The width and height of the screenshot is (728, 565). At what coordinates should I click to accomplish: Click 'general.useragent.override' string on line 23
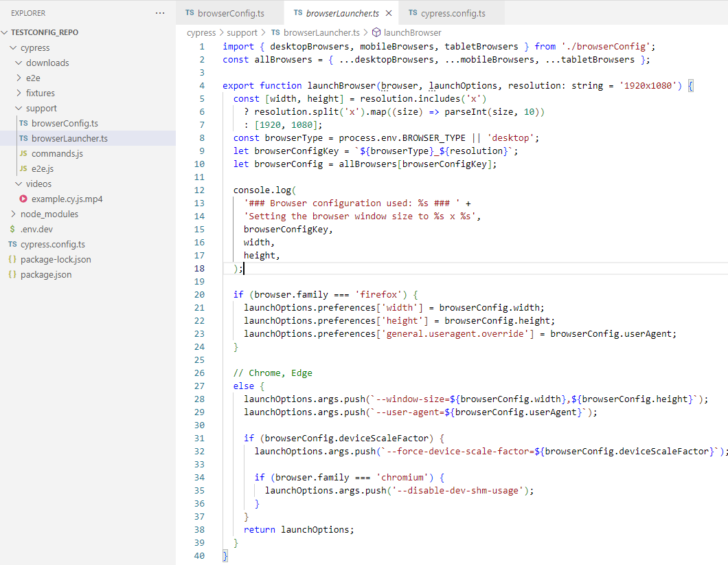click(x=457, y=333)
